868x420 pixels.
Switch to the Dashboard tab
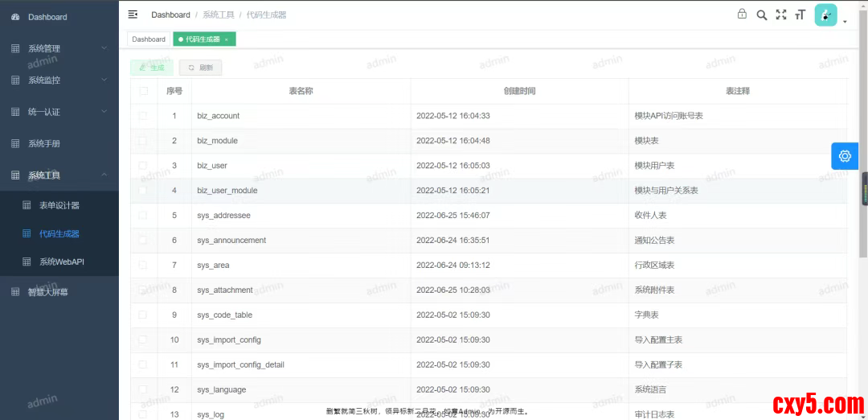click(x=149, y=39)
